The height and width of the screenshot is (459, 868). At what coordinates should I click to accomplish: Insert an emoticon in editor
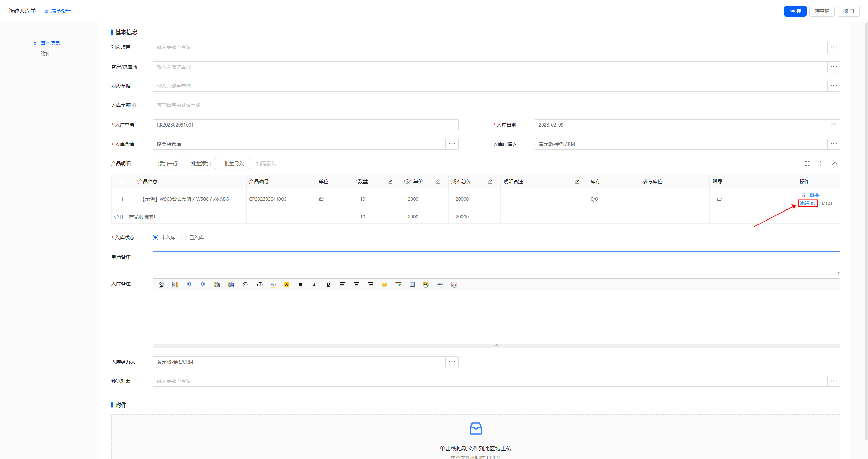coord(384,285)
